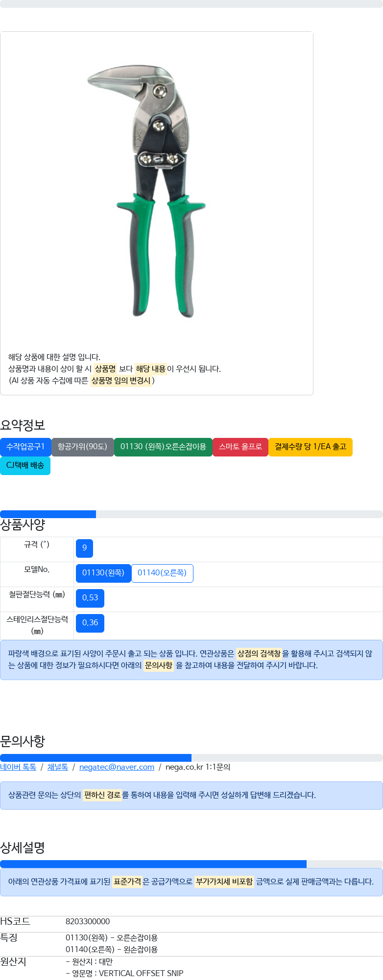The width and height of the screenshot is (383, 980).
Task: Click the 0.53 steel cutting capacity value
Action: [x=90, y=598]
